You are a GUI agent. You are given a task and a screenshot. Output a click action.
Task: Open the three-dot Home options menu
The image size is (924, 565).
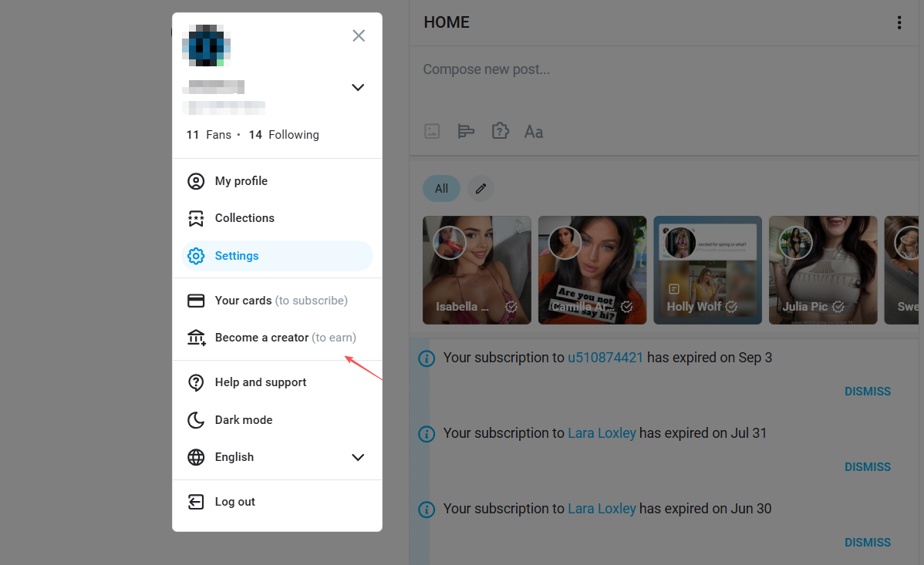[899, 23]
